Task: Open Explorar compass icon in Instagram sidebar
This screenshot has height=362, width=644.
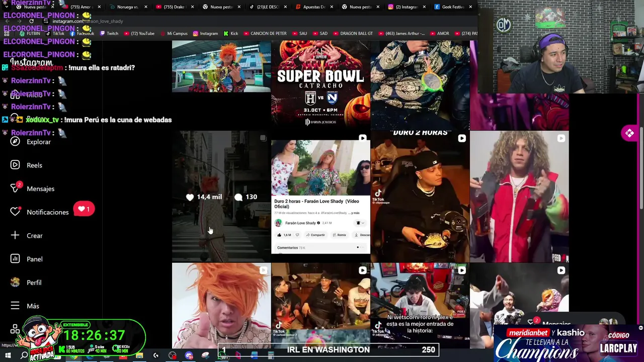Action: [15, 142]
